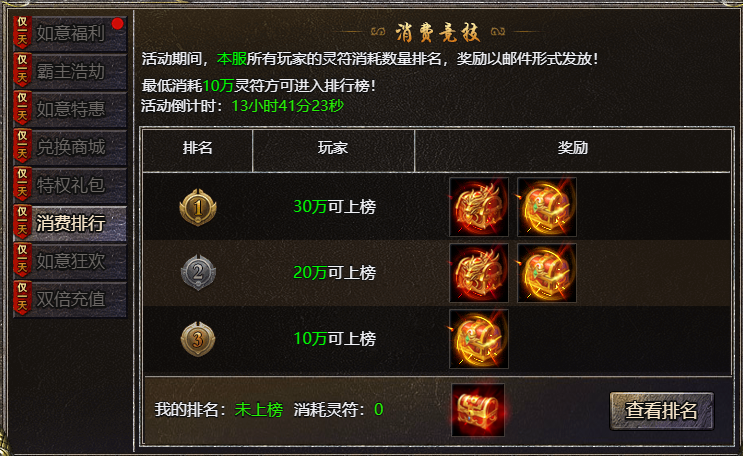The image size is (743, 456).
Task: Select first-place glowing treasure chest reward
Action: click(547, 207)
